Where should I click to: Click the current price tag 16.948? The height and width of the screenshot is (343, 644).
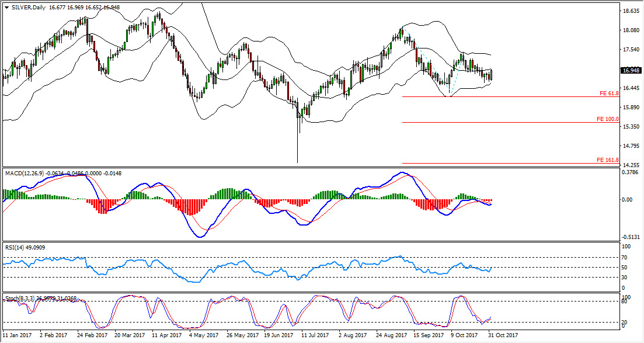631,71
